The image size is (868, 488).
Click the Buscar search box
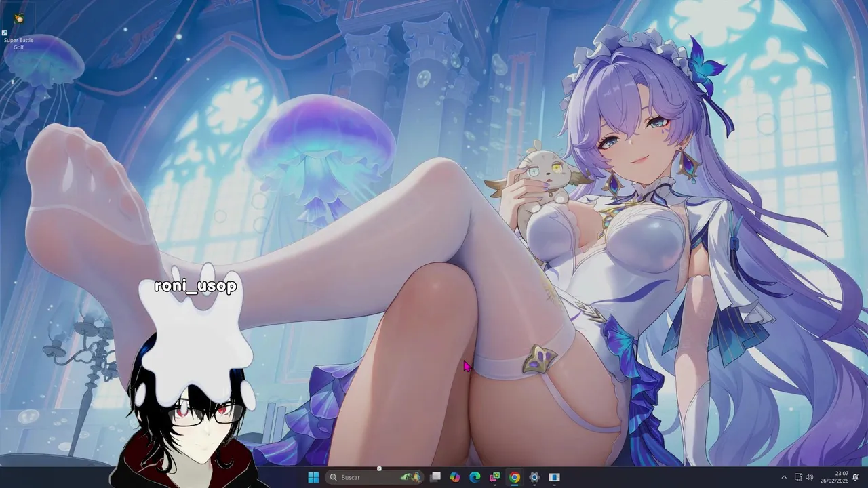coord(374,477)
